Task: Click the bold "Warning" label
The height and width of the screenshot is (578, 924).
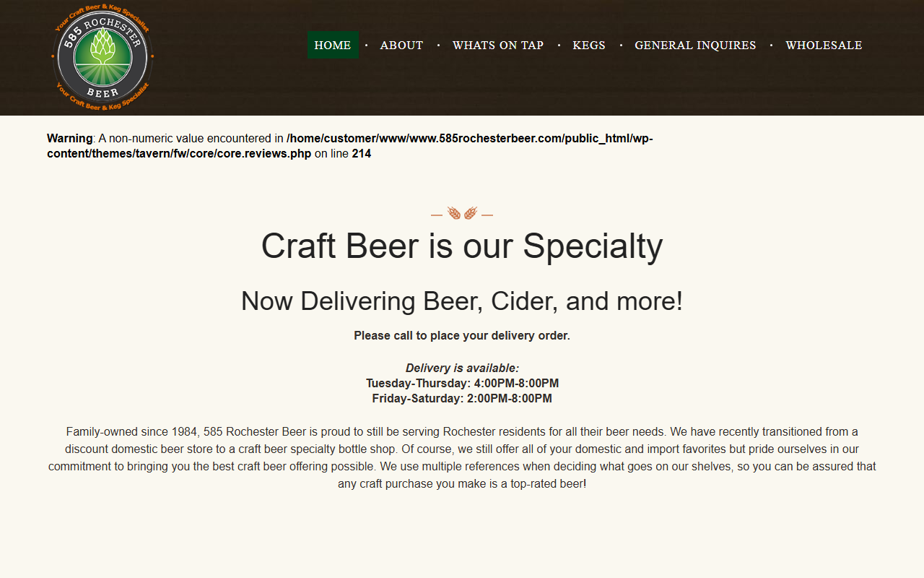Action: point(70,138)
